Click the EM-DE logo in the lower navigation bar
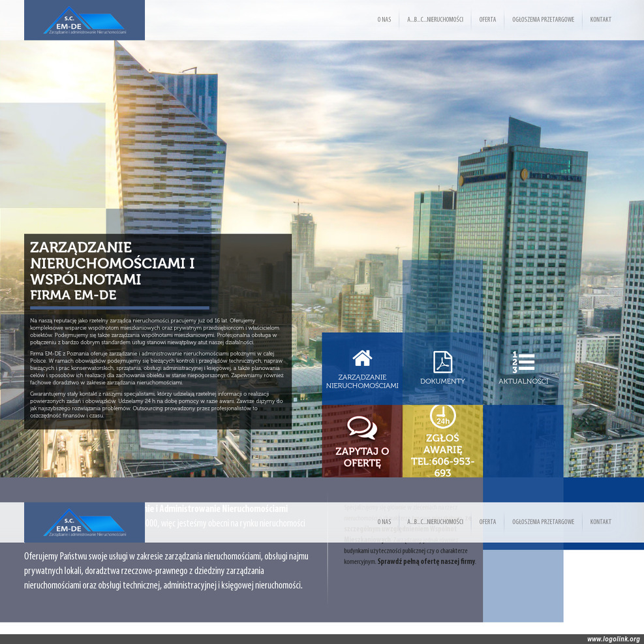 [x=84, y=523]
